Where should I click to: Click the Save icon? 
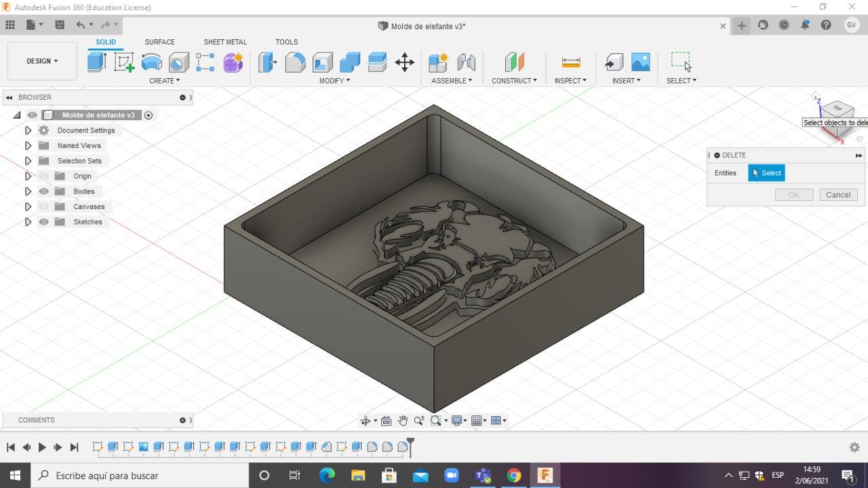click(x=60, y=25)
